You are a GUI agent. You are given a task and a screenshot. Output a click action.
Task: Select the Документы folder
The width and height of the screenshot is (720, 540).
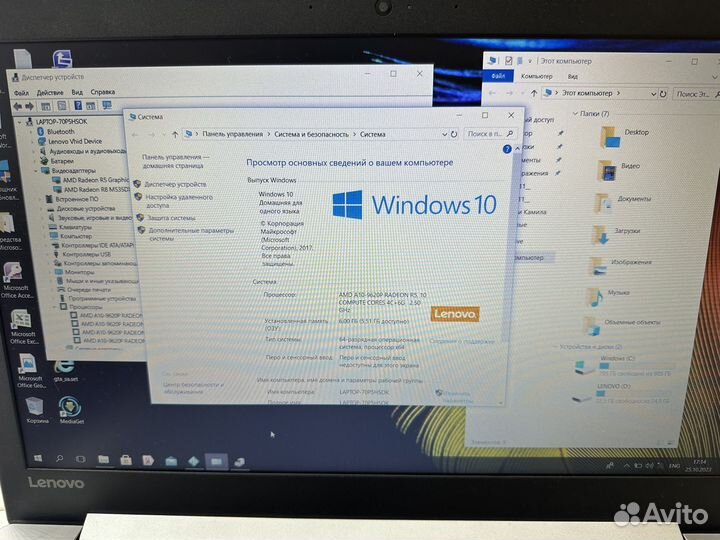pyautogui.click(x=623, y=203)
